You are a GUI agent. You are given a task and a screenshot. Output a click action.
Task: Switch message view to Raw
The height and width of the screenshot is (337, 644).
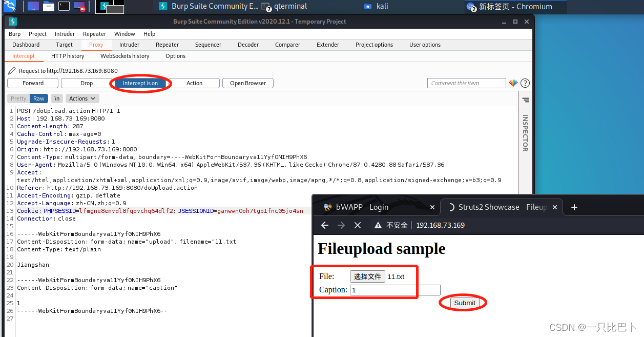39,98
